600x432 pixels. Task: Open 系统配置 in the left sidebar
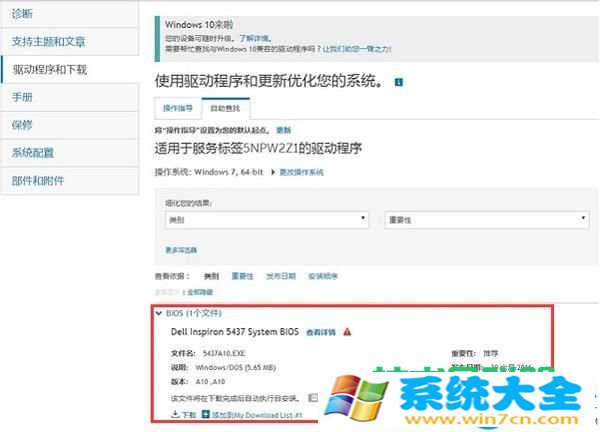(x=70, y=153)
